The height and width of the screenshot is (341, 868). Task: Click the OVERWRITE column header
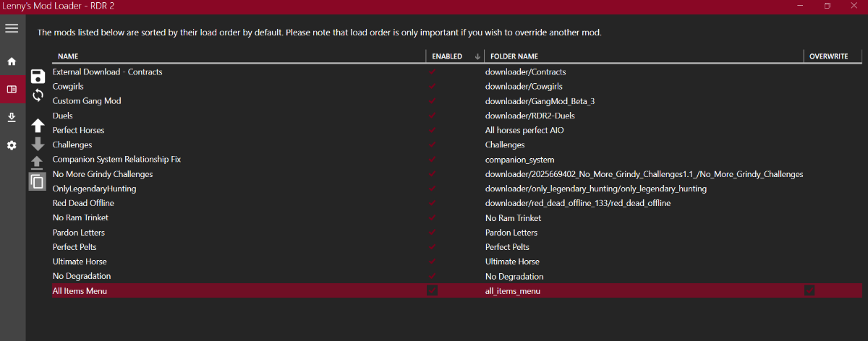pyautogui.click(x=828, y=56)
